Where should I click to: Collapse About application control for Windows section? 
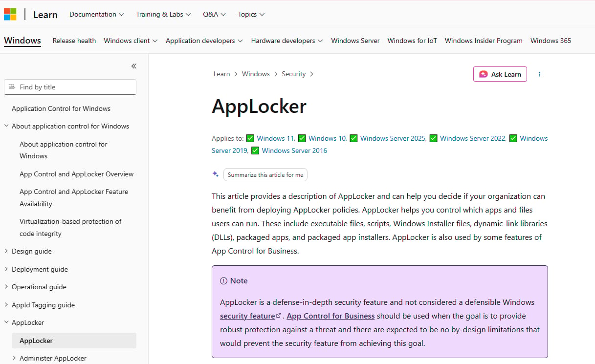point(7,126)
